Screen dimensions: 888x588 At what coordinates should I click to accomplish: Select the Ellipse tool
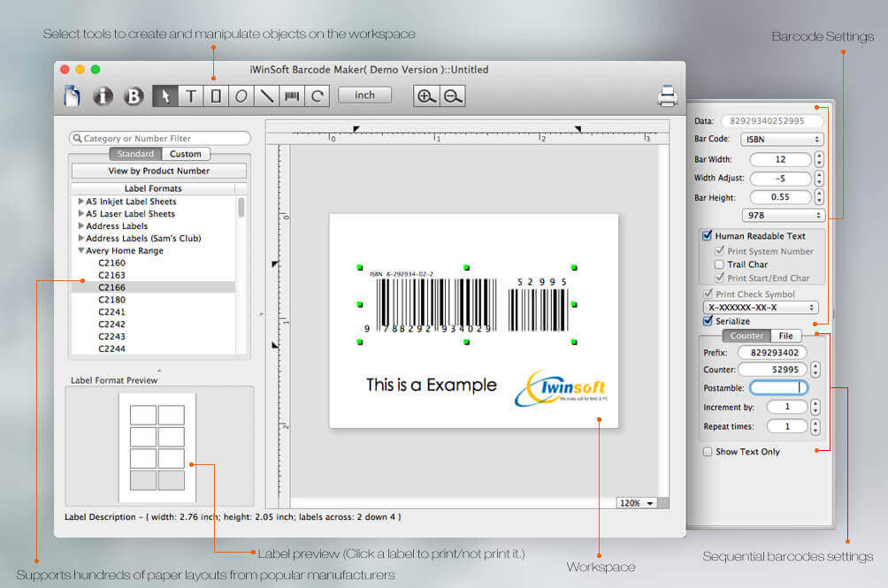coord(241,96)
